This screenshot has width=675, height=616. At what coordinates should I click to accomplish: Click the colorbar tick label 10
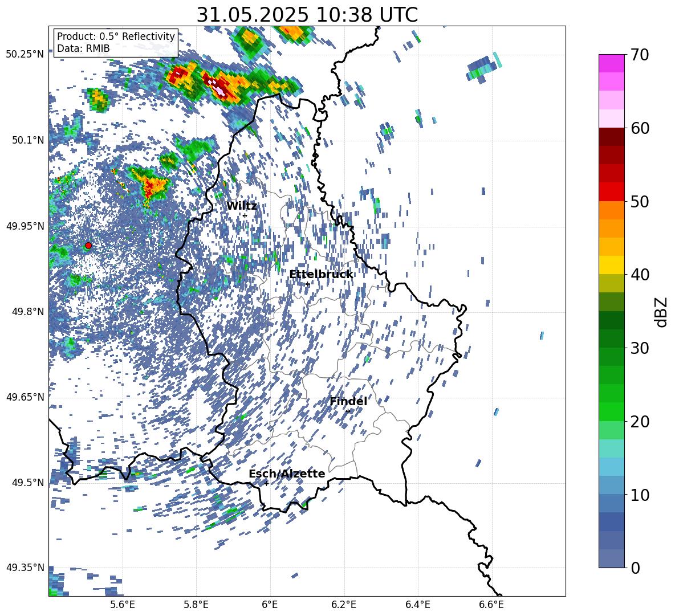[x=640, y=495]
